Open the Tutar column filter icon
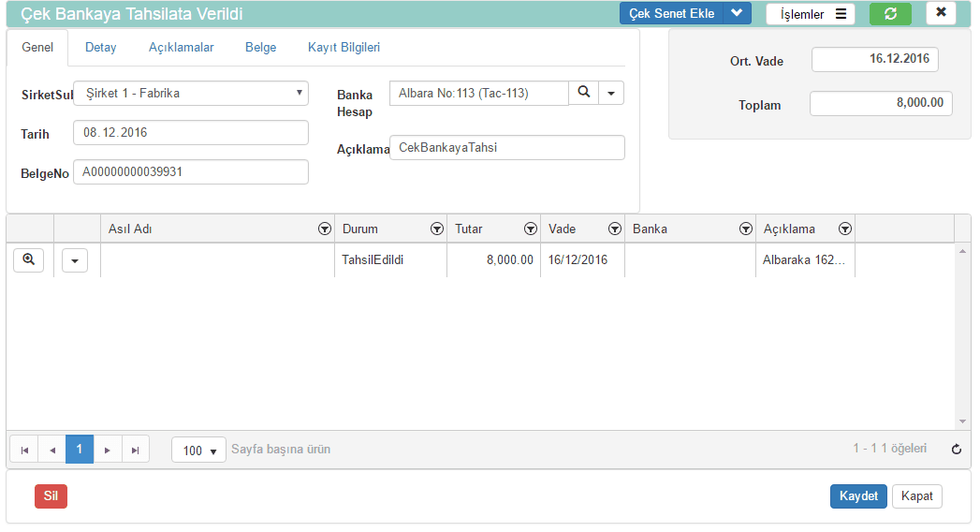Viewport: 980px width, 532px height. coord(530,229)
